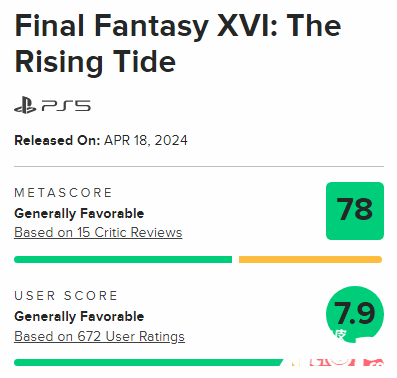Click the white watermark characters on the 7.9 circle
This screenshot has width=397, height=378.
coord(339,335)
